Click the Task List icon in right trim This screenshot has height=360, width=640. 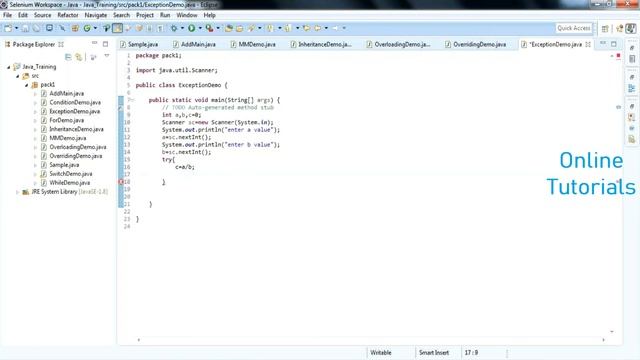[632, 59]
